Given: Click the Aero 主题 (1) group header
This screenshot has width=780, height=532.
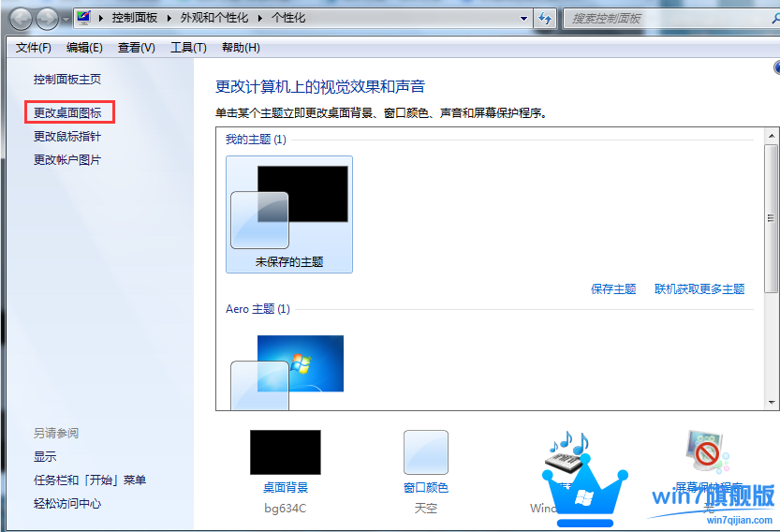Looking at the screenshot, I should pos(258,309).
